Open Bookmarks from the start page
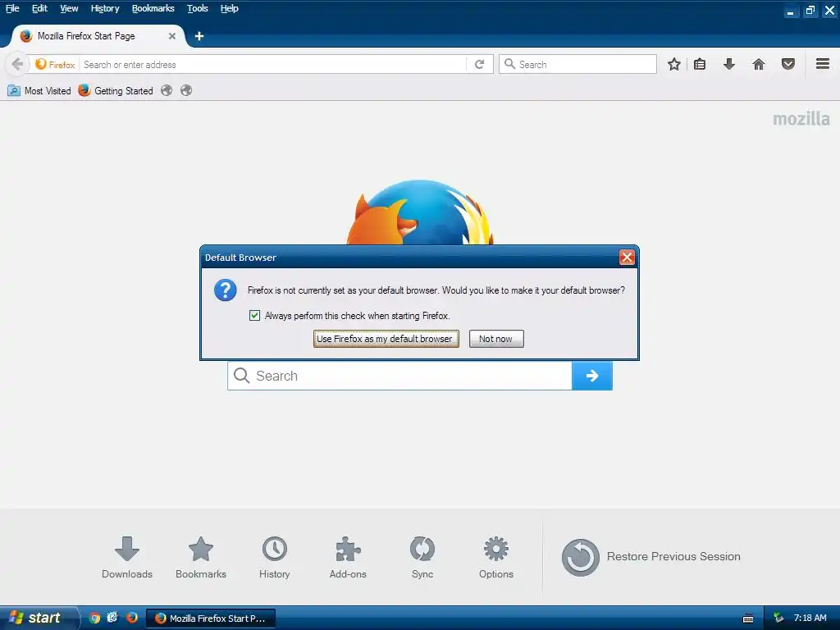This screenshot has height=630, width=840. 201,558
